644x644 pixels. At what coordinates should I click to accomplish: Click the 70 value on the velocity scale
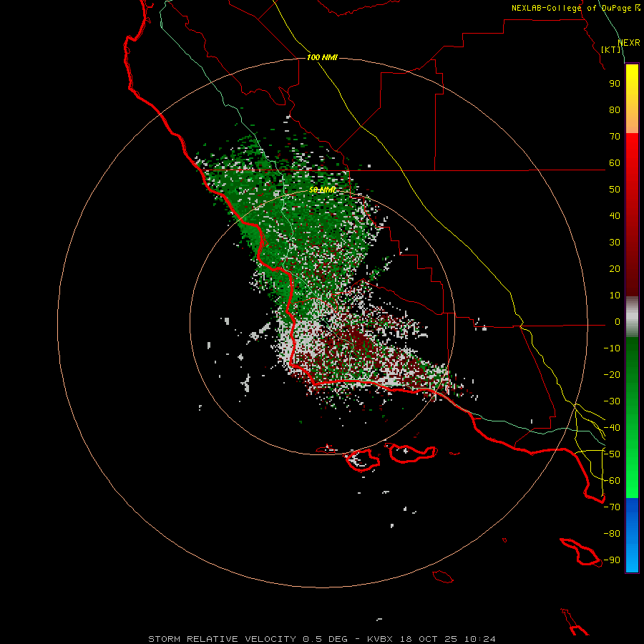(x=615, y=137)
